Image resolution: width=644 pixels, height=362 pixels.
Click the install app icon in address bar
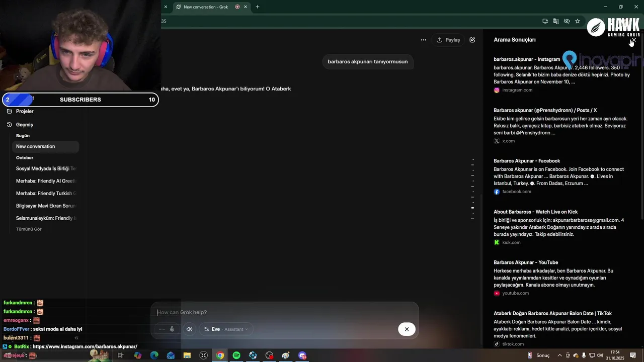(545, 21)
